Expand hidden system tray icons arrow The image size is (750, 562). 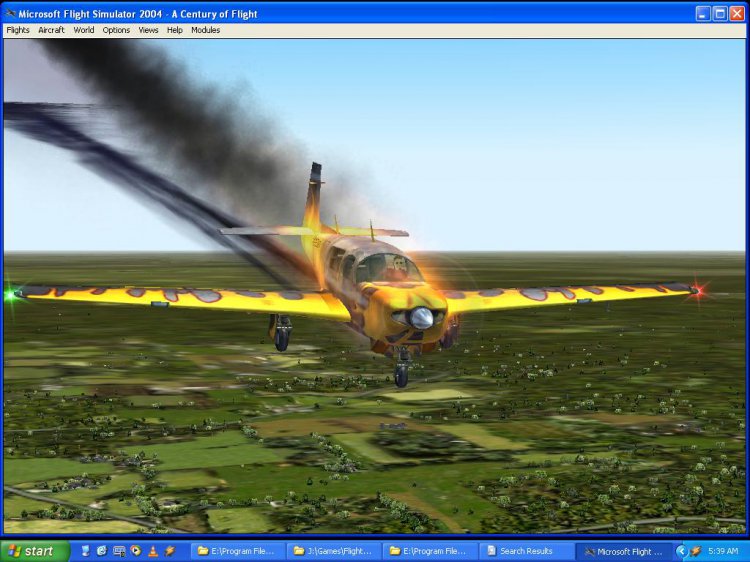coord(681,551)
